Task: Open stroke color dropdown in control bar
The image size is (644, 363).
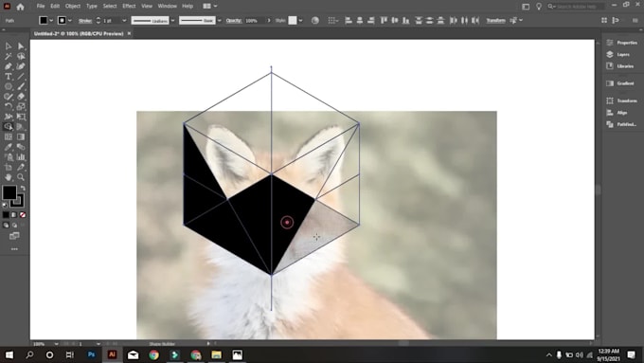Action: (x=70, y=20)
